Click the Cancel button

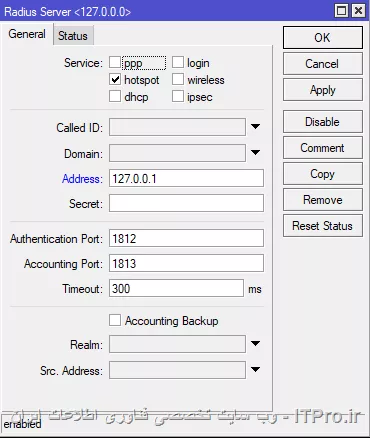click(x=323, y=64)
